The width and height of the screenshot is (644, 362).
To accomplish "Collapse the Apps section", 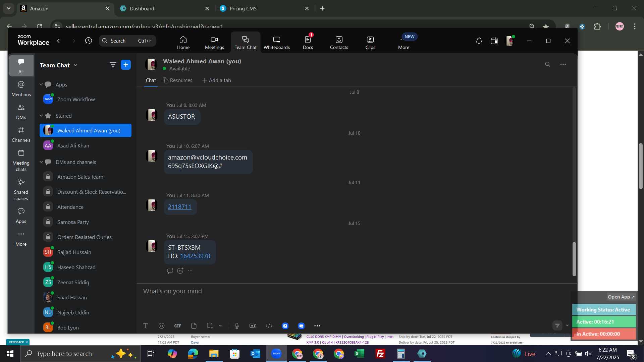I will (x=41, y=84).
